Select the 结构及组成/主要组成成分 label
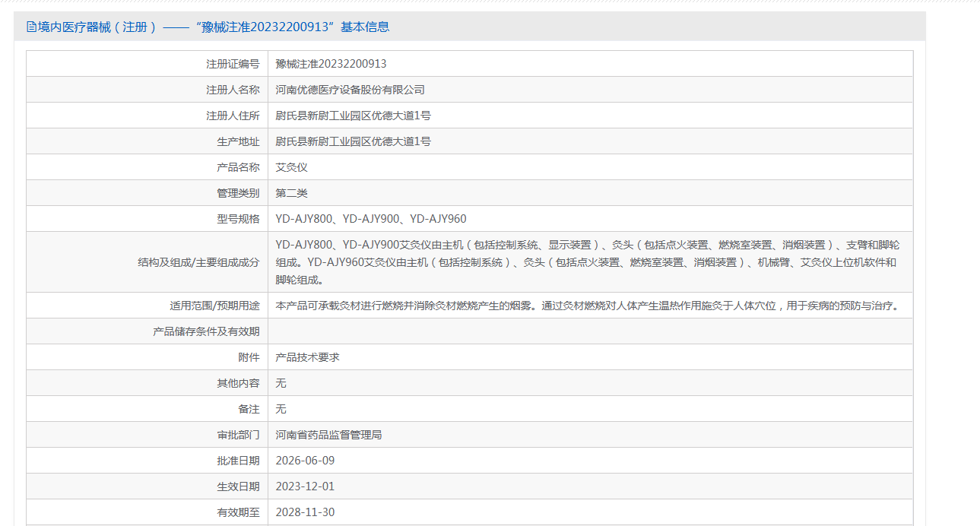Image resolution: width=980 pixels, height=526 pixels. pos(198,262)
